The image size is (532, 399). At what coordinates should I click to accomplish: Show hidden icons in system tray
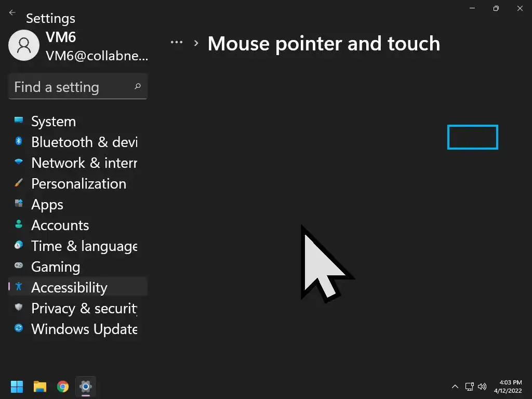coord(455,387)
